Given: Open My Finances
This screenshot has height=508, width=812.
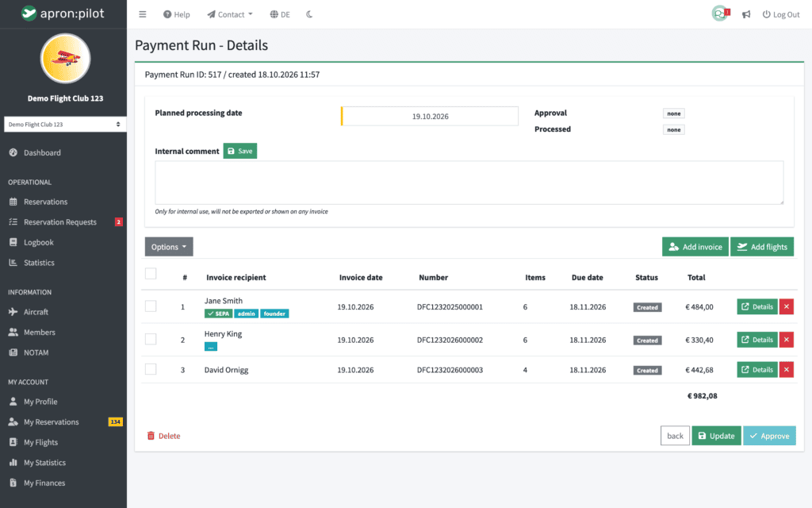Looking at the screenshot, I should coord(44,483).
